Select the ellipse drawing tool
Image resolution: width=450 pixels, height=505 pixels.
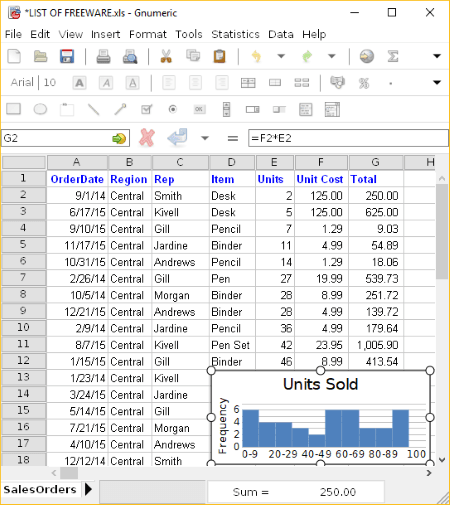[x=40, y=109]
